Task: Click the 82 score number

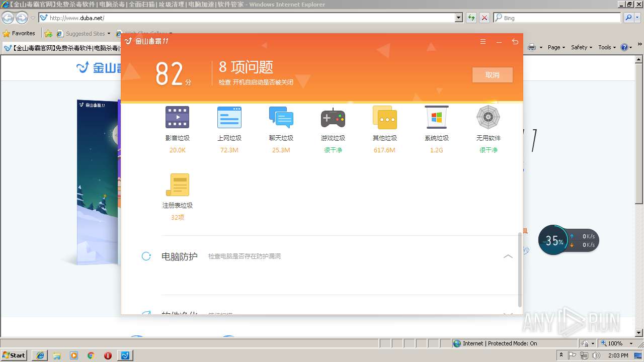Action: click(169, 74)
